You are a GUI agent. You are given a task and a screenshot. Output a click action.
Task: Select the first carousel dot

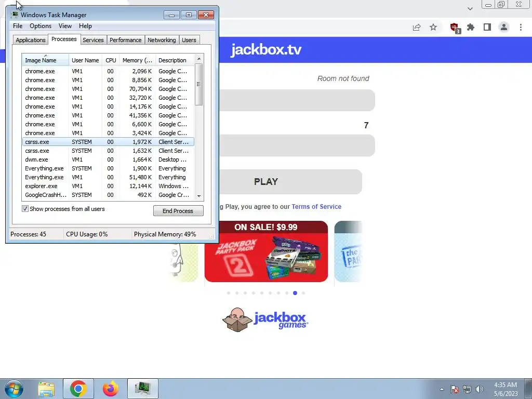[229, 293]
